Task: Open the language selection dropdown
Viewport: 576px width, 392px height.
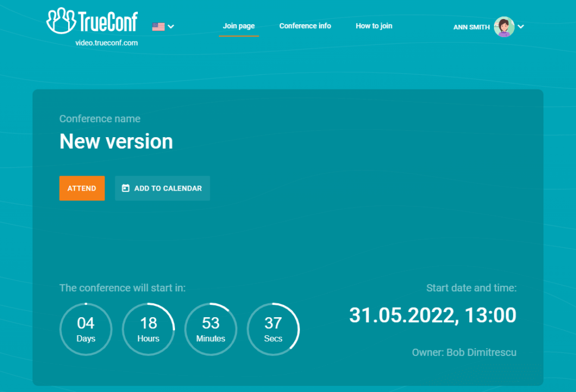Action: point(170,26)
